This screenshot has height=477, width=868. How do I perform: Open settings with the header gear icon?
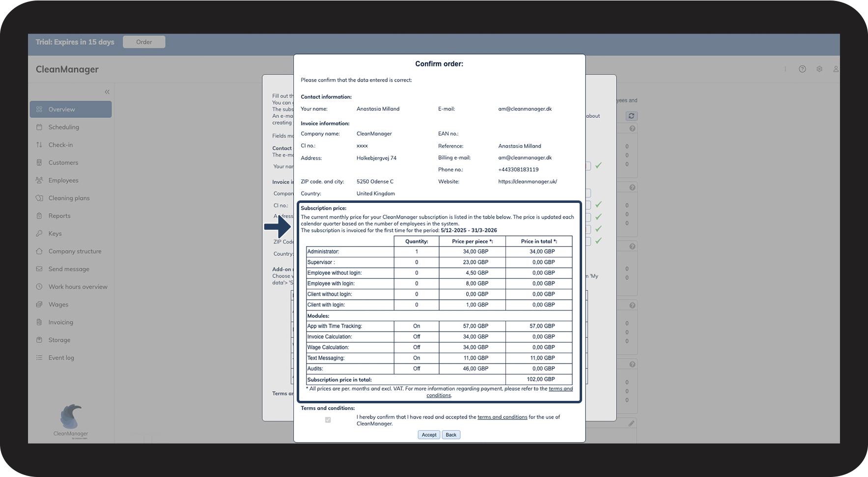819,69
